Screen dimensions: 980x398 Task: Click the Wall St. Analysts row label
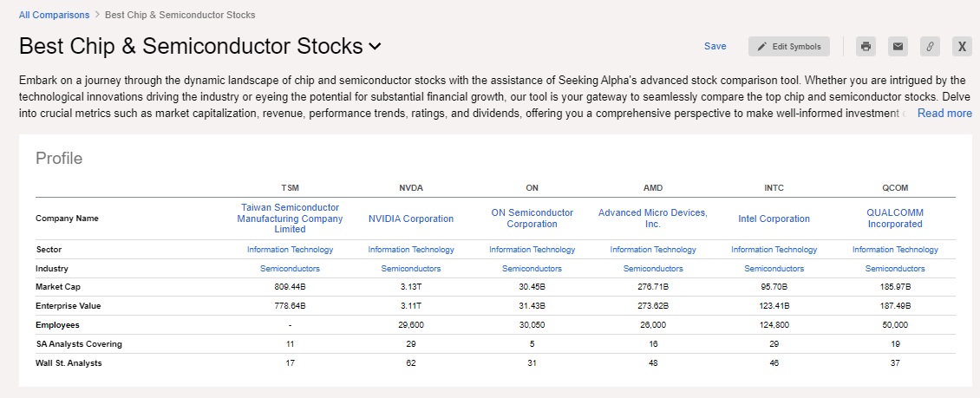(x=69, y=363)
